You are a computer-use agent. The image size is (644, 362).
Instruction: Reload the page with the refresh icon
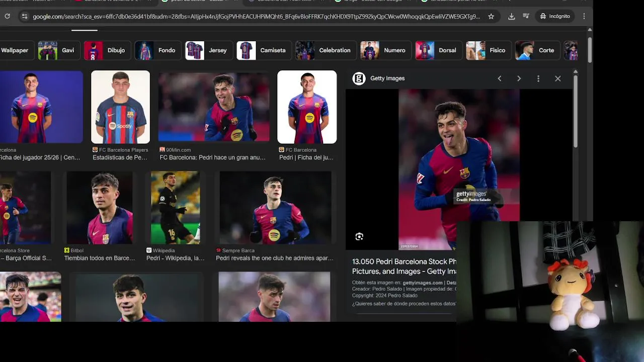7,16
